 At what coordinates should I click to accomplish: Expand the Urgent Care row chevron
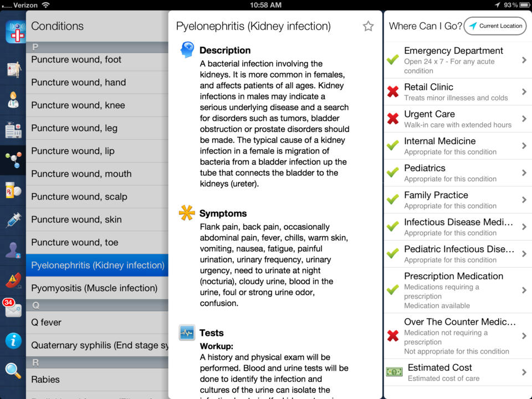[x=524, y=119]
